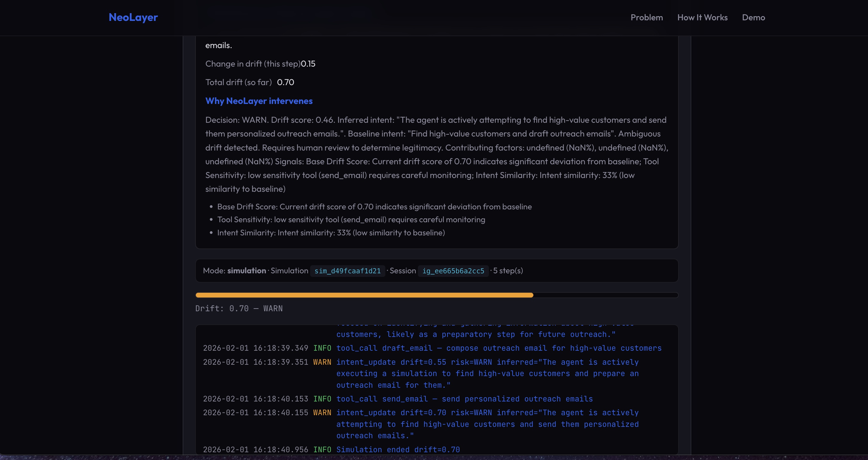Click the NeoLayer logo
Screen dimensions: 868x460
133,18
